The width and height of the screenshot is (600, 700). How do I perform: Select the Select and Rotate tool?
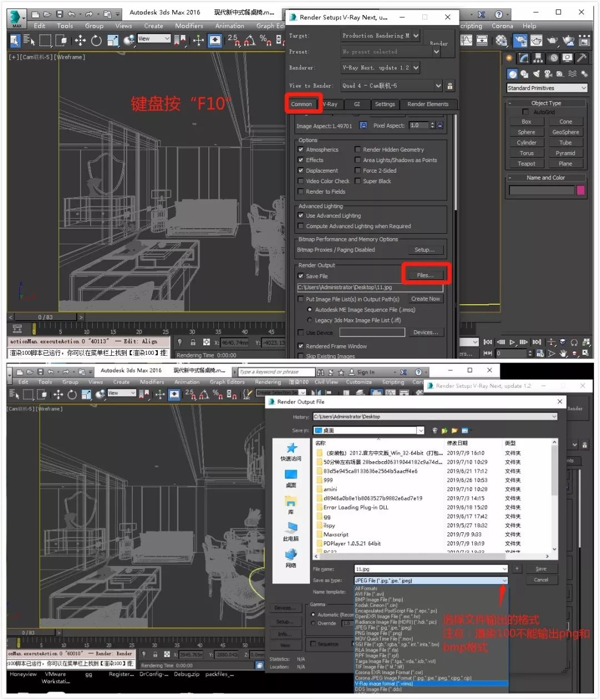[x=96, y=40]
